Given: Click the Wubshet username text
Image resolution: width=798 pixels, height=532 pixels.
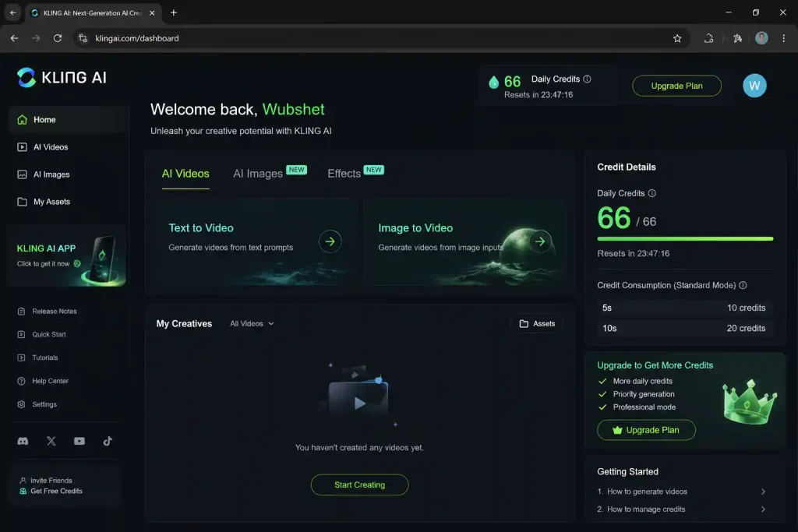Looking at the screenshot, I should pos(293,109).
